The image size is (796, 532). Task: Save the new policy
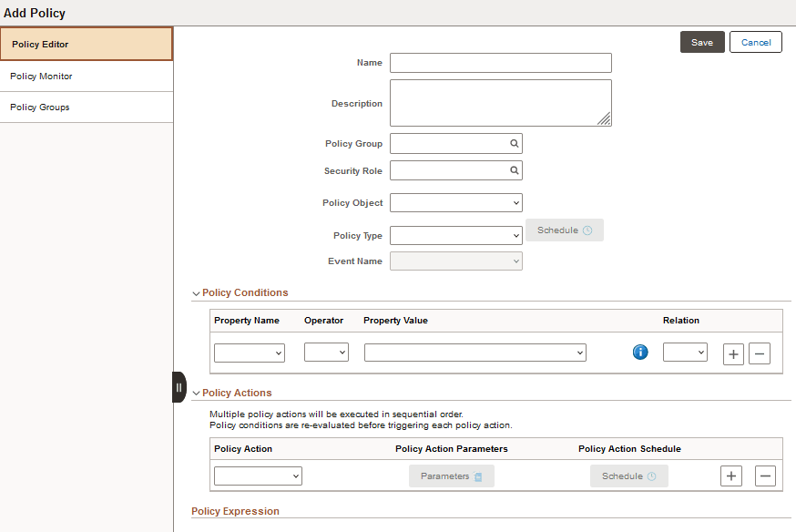tap(702, 42)
